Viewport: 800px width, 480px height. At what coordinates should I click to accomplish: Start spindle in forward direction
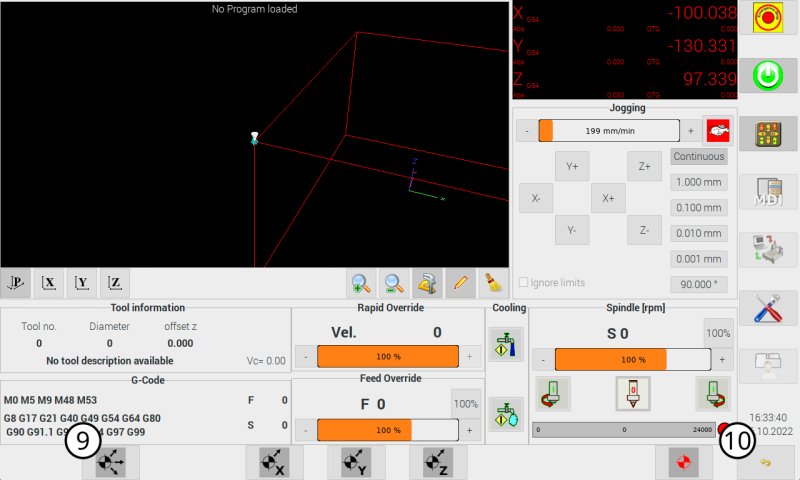tap(713, 393)
